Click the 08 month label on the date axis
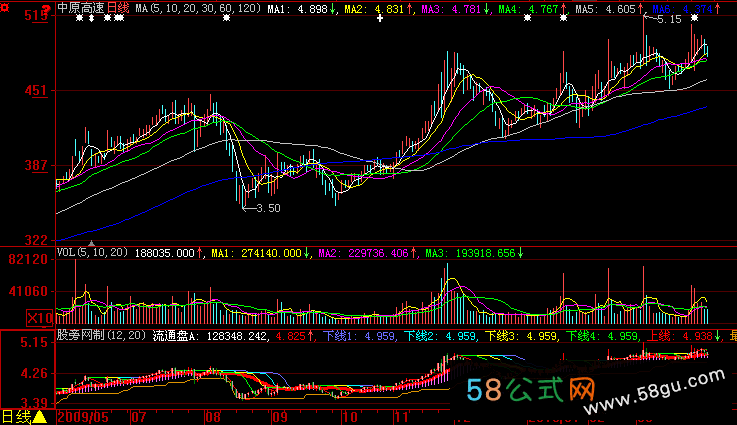737x425 pixels. [212, 417]
